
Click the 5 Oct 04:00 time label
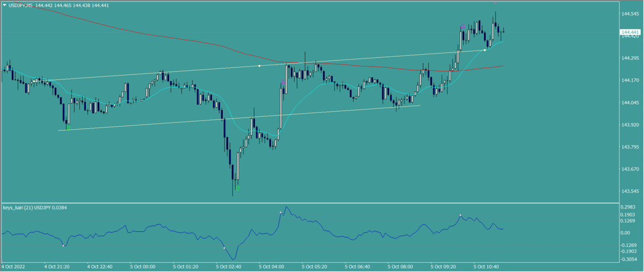[271, 266]
